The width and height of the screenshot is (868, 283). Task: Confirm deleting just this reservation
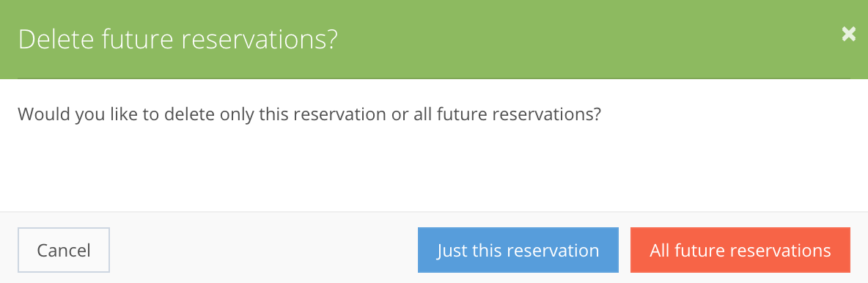click(x=518, y=250)
